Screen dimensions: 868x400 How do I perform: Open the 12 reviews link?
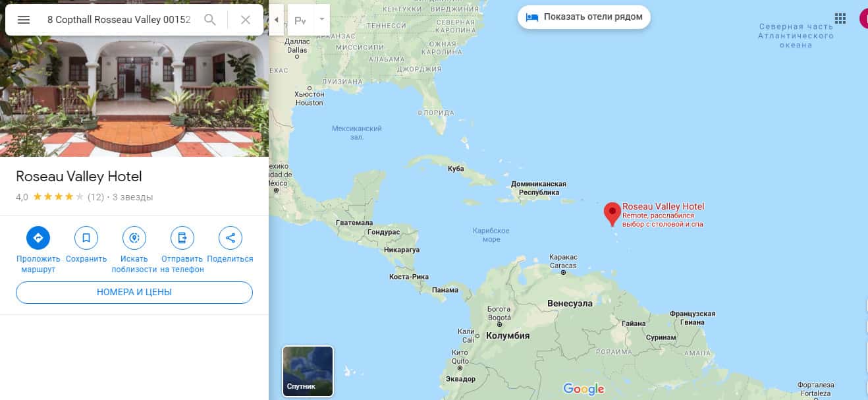pos(95,197)
